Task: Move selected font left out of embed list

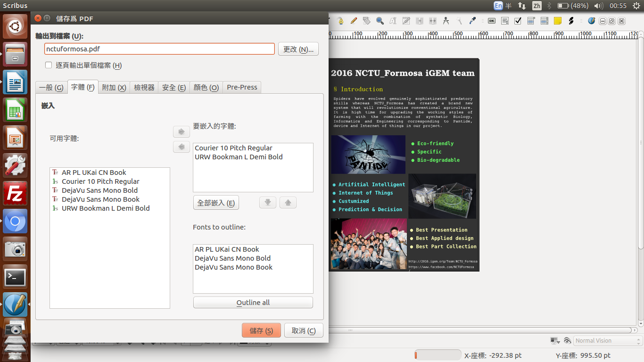Action: [182, 147]
